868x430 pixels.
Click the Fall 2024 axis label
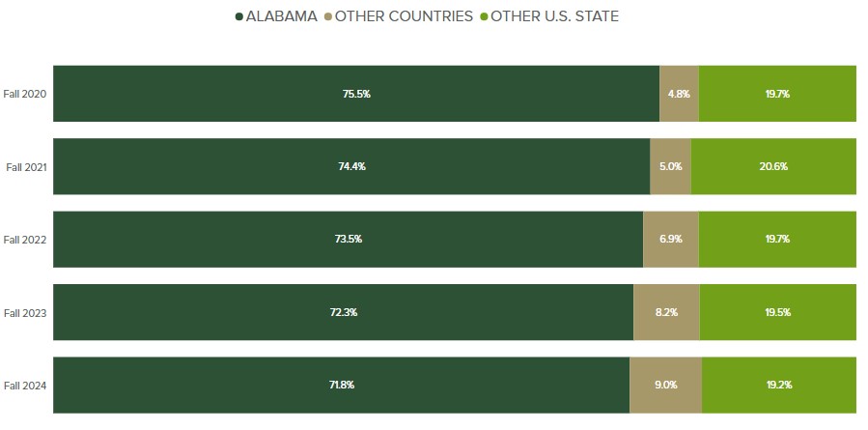[x=26, y=386]
